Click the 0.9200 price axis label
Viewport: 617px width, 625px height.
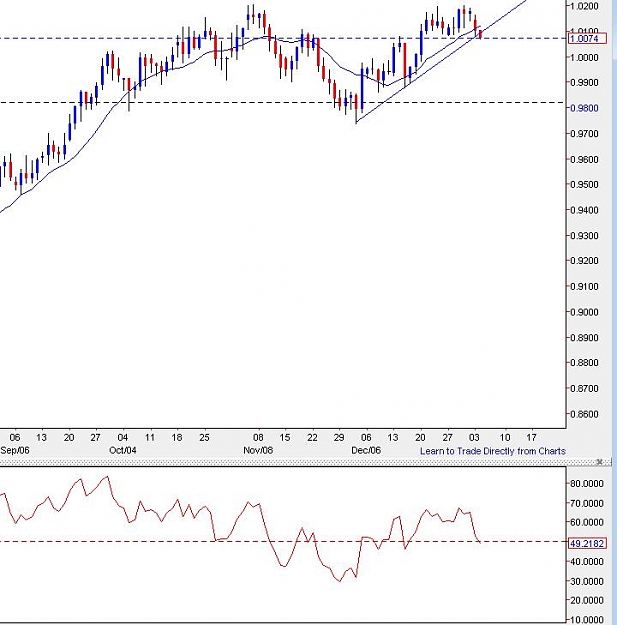click(x=584, y=261)
